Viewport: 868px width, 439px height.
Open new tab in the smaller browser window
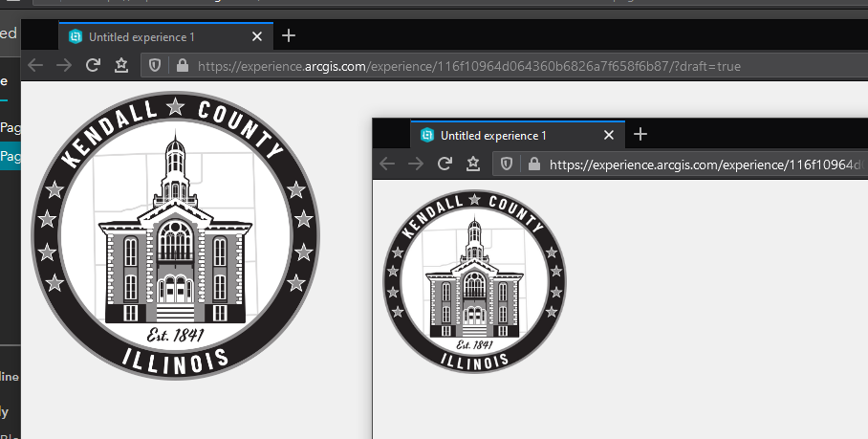[x=640, y=135]
